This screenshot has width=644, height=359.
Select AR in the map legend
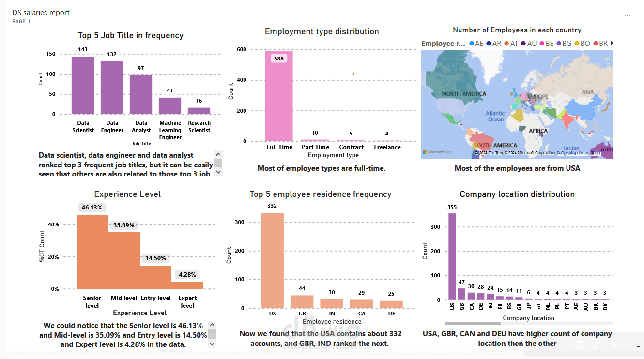494,44
